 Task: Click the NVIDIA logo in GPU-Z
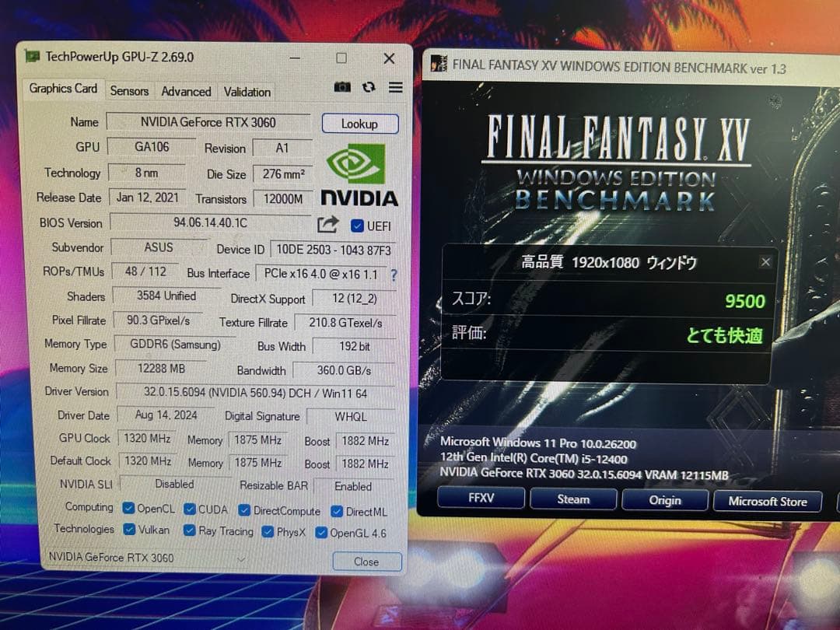tap(359, 175)
